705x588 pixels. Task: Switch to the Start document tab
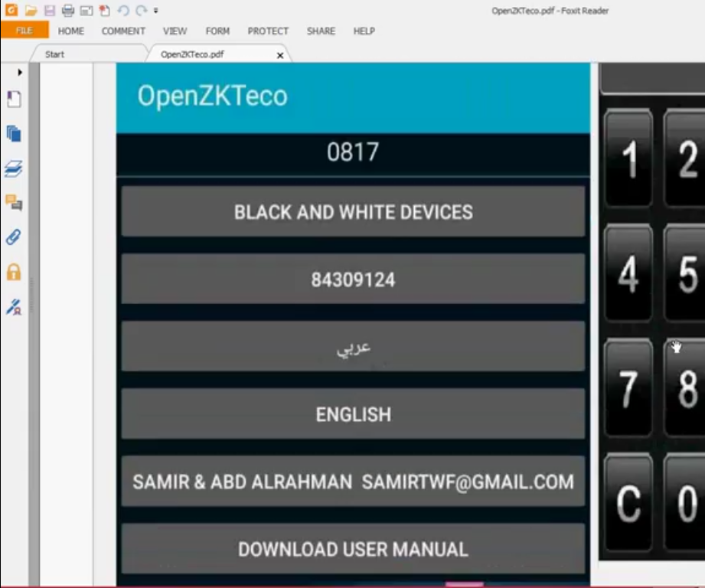pos(88,54)
